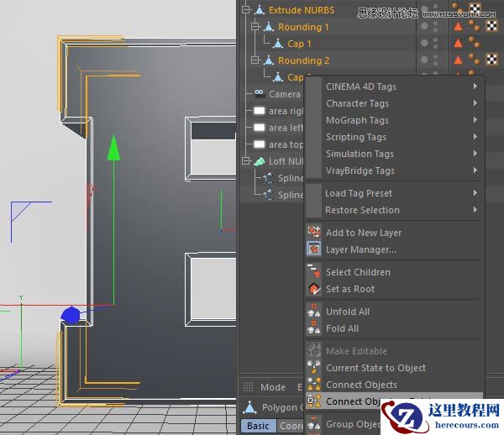This screenshot has width=504, height=435.
Task: Choose Connect Objects + Delete entry
Action: point(394,401)
